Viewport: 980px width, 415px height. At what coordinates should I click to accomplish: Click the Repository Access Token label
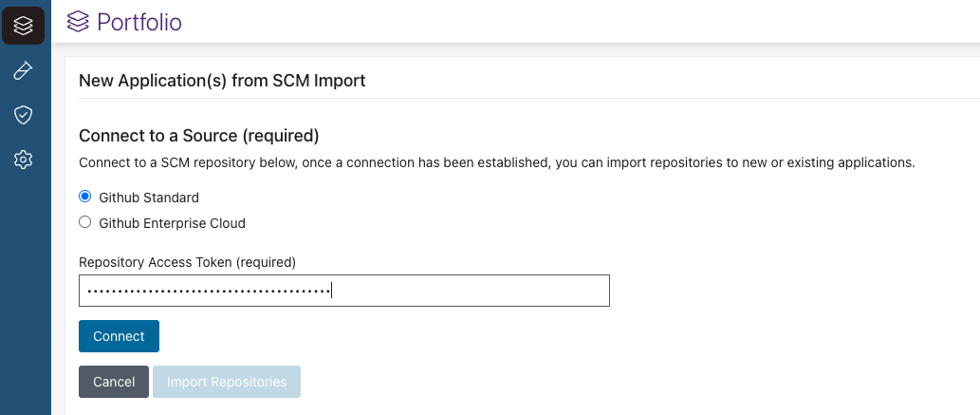coord(187,261)
